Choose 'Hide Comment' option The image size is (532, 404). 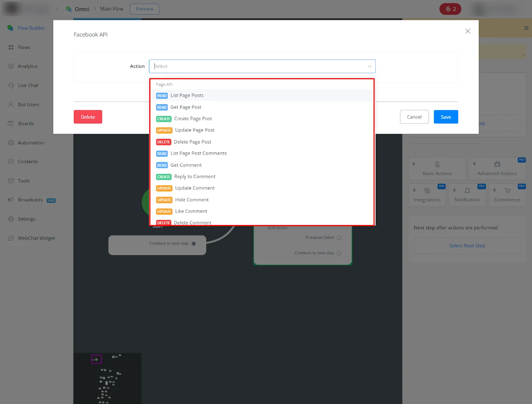point(262,200)
